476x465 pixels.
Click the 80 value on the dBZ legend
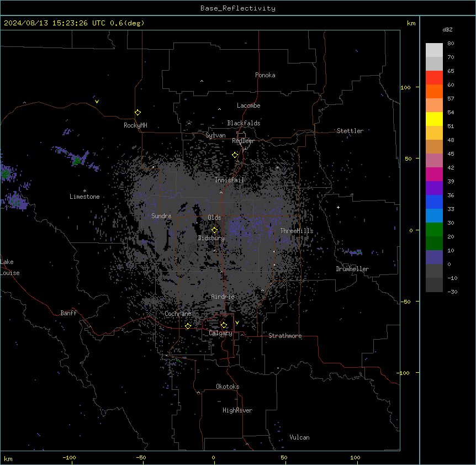click(451, 44)
